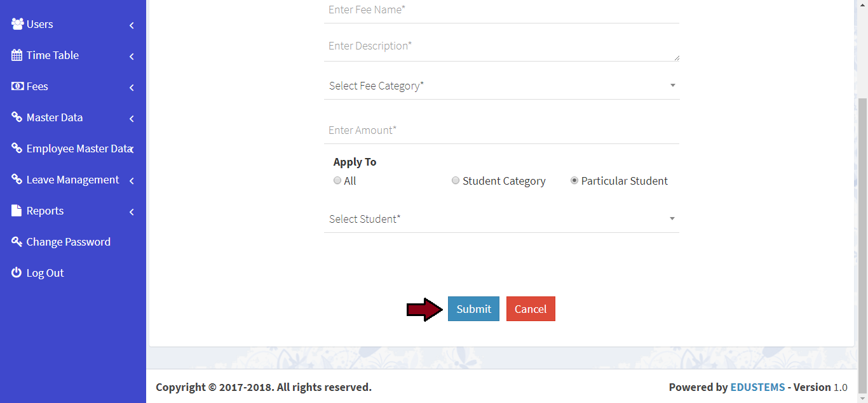Click the Time Table calendar icon
Image resolution: width=868 pixels, height=403 pixels.
pyautogui.click(x=17, y=55)
